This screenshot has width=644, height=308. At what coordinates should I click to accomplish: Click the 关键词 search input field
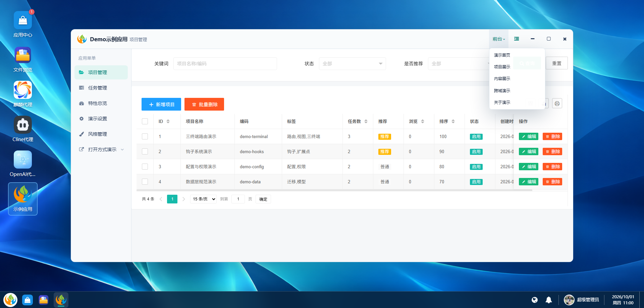pos(225,64)
